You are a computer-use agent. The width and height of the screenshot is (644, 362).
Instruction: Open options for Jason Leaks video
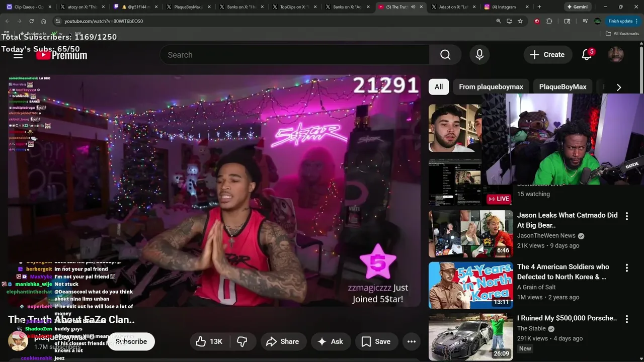point(627,216)
